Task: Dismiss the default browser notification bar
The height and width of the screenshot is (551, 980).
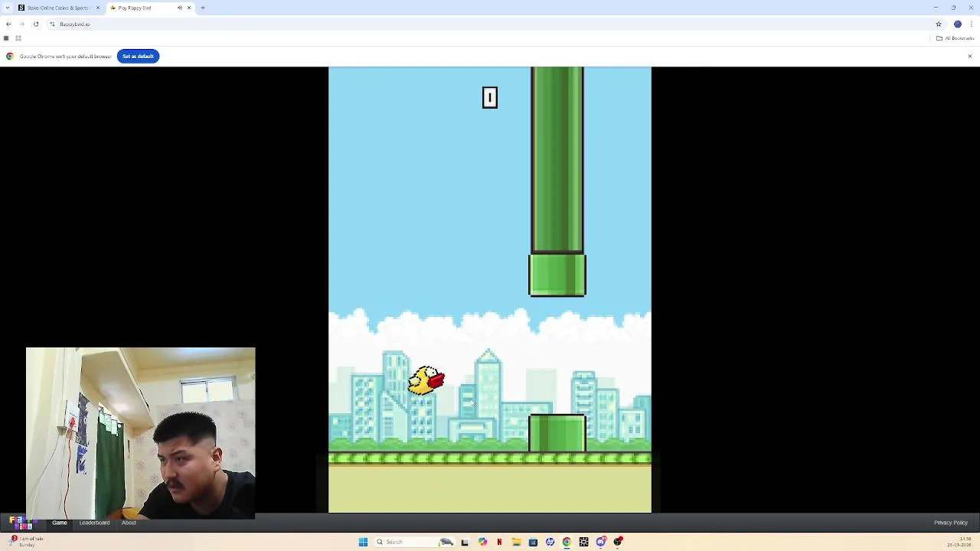Action: pos(970,56)
